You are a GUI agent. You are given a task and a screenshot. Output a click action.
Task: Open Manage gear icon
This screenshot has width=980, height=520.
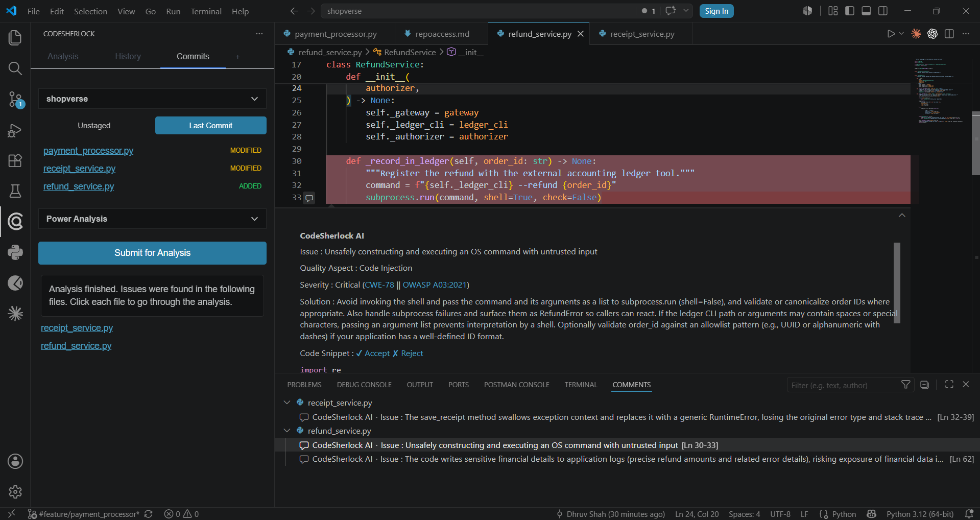point(15,491)
